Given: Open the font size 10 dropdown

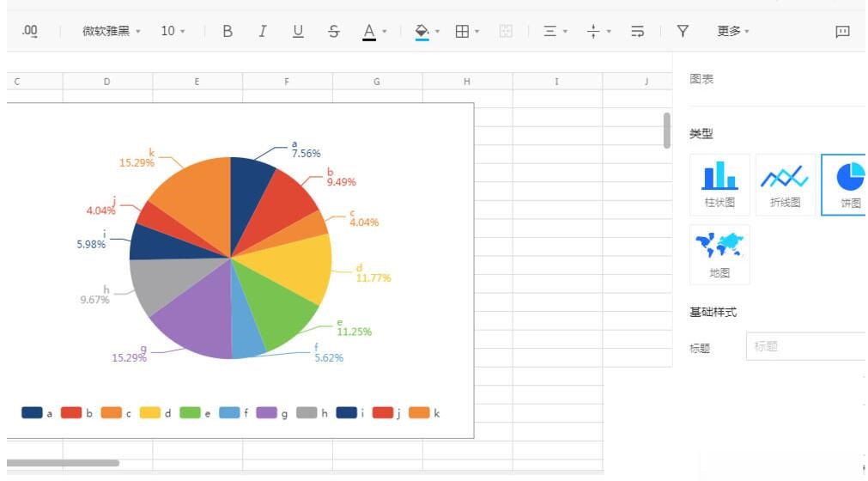Looking at the screenshot, I should [x=173, y=31].
